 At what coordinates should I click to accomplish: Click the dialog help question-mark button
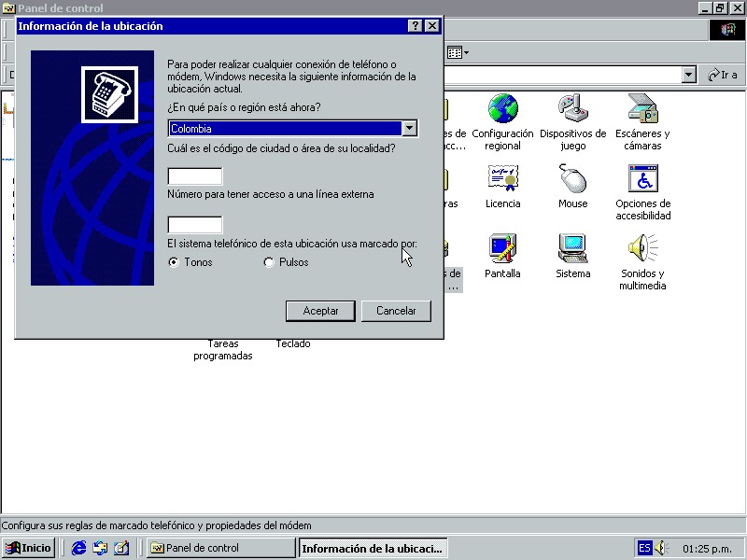pyautogui.click(x=416, y=26)
